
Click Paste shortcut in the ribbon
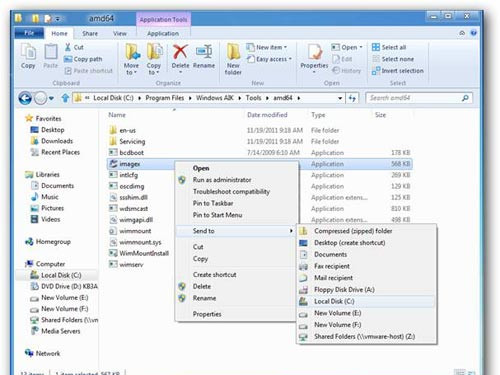pos(89,71)
